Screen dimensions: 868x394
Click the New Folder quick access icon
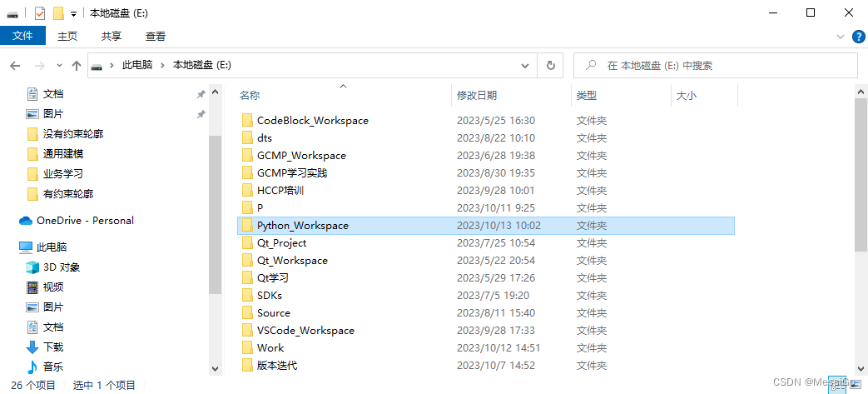pos(58,13)
